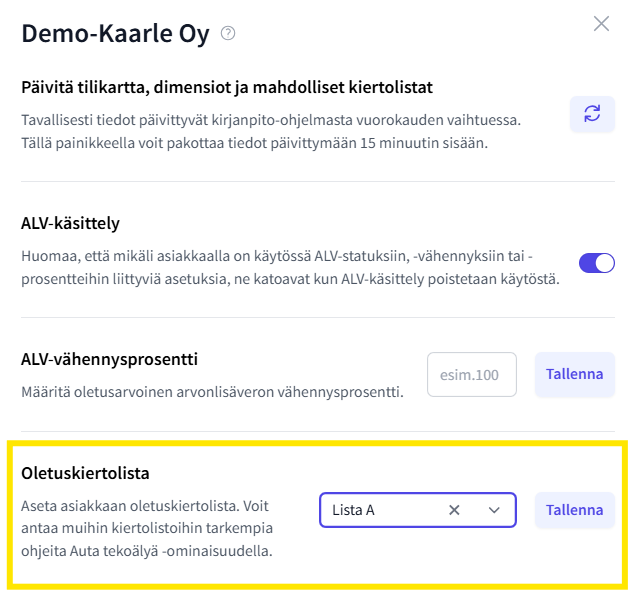
Task: Click the help question mark beside Demo-Kaarle Oy
Action: pos(228,34)
